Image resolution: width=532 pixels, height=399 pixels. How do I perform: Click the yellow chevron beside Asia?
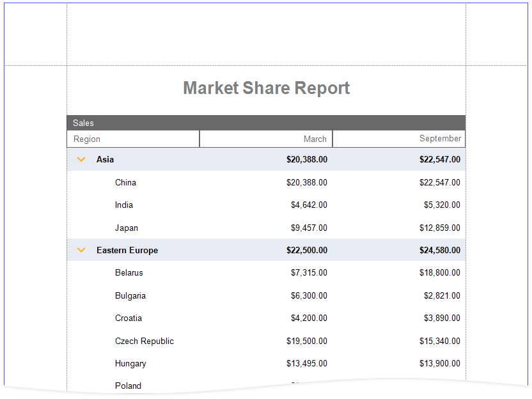[x=81, y=159]
